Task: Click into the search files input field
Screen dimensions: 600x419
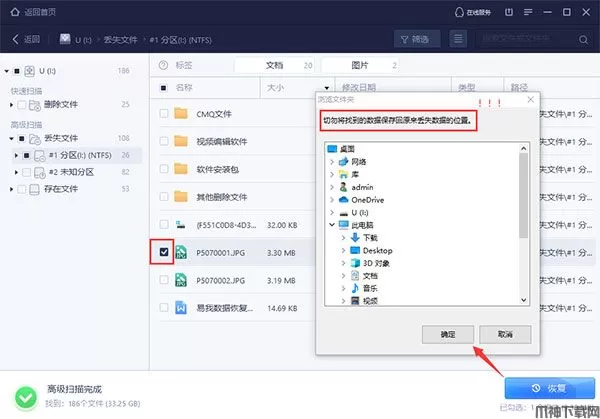Action: point(526,39)
